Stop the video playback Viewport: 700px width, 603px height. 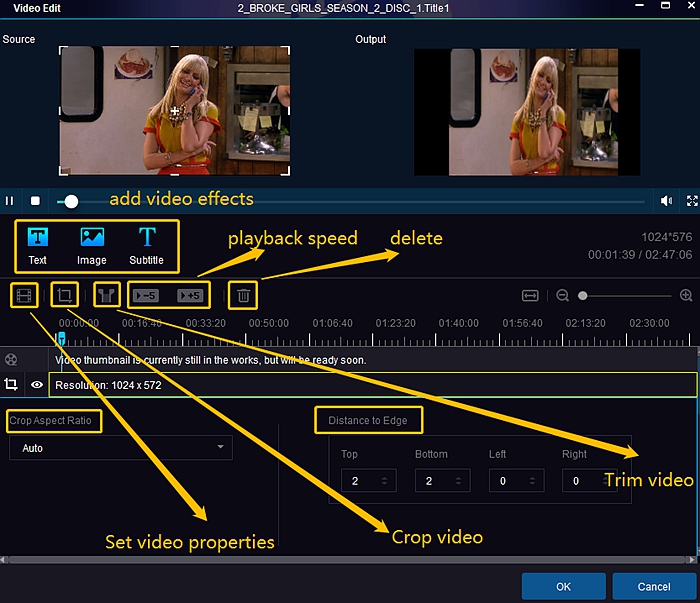(35, 201)
